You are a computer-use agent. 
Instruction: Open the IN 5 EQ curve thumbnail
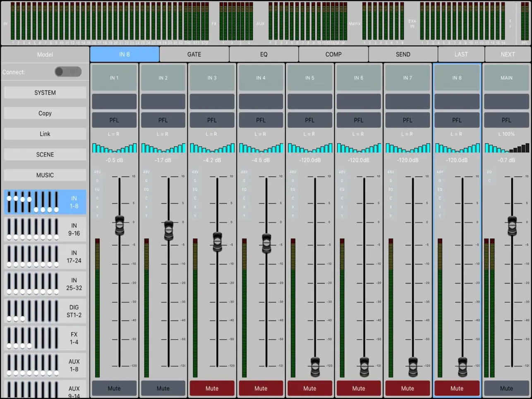coord(309,148)
